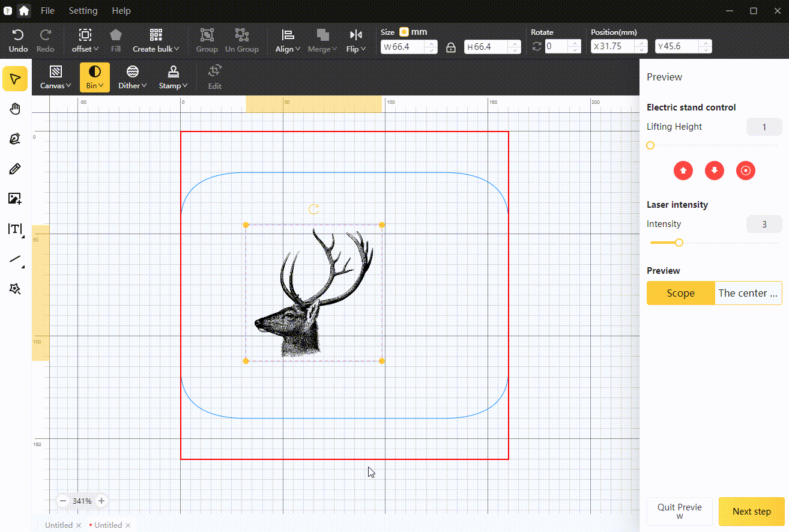
Task: Zoom out with the minus button
Action: (x=63, y=501)
